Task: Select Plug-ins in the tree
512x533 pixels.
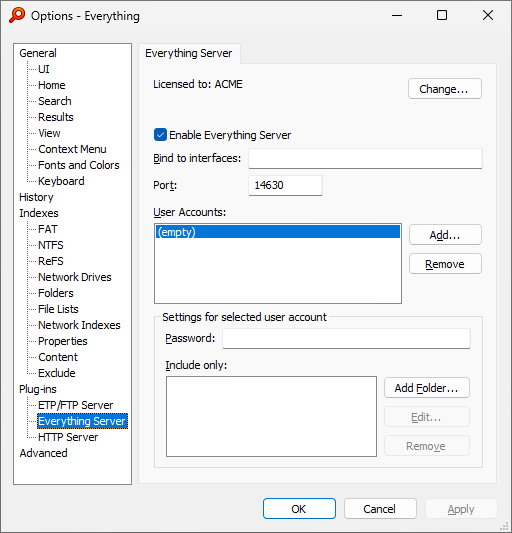Action: pyautogui.click(x=38, y=389)
